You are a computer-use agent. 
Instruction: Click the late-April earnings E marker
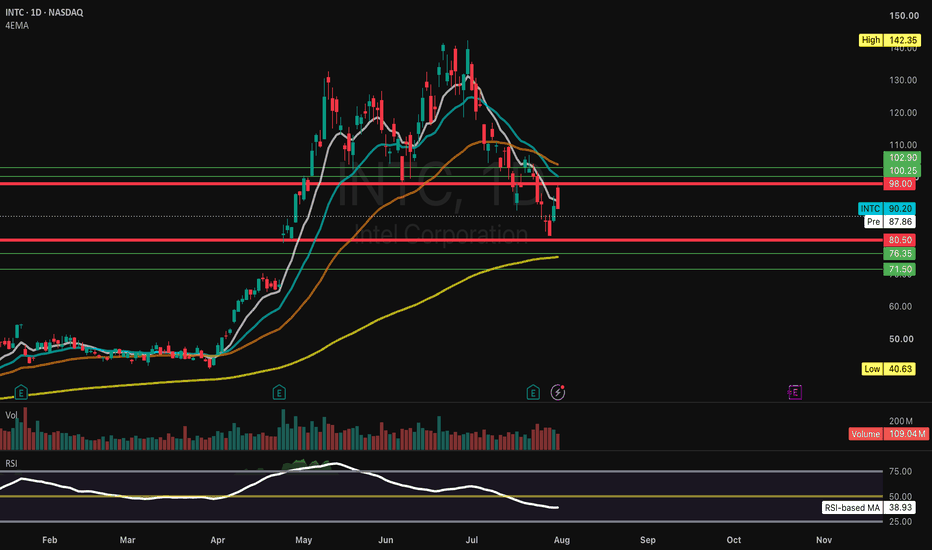pyautogui.click(x=279, y=392)
